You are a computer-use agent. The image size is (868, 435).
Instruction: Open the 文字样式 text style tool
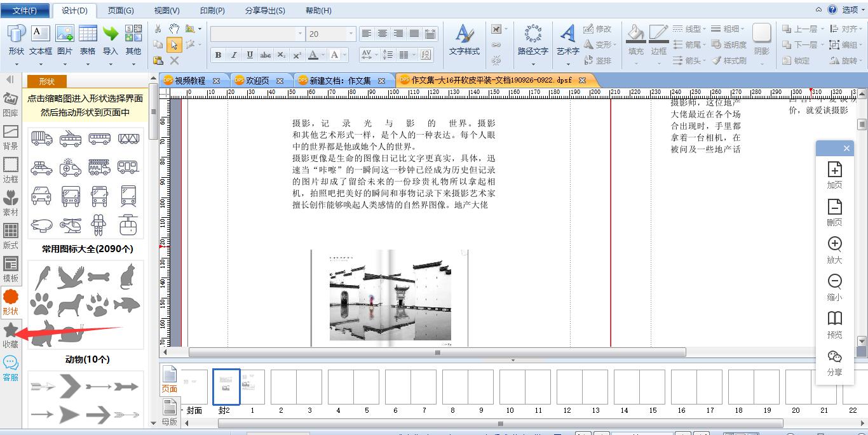click(x=465, y=41)
